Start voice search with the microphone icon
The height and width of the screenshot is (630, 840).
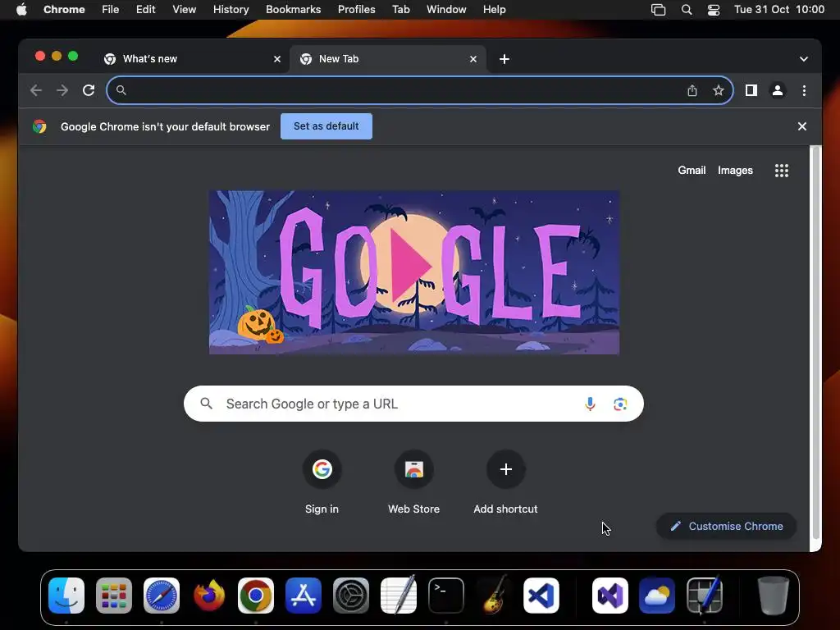590,404
